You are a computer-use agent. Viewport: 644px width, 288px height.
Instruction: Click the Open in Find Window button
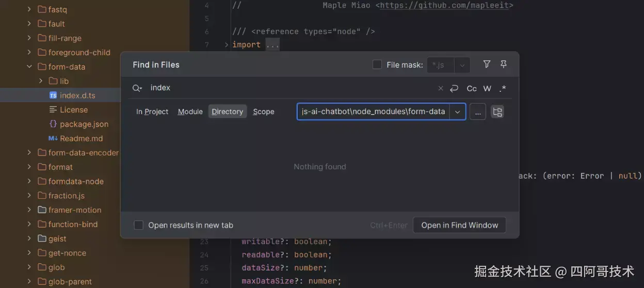[x=460, y=225]
